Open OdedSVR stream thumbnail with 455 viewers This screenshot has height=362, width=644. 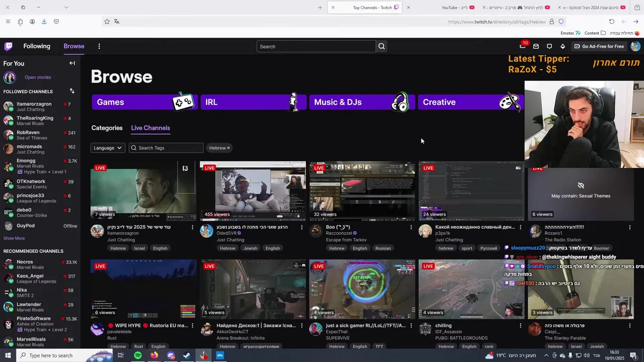point(253,191)
